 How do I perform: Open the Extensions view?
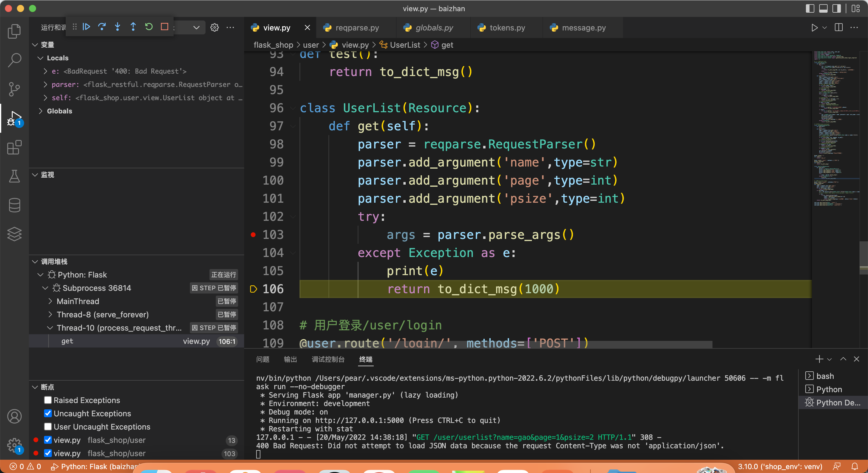click(14, 148)
